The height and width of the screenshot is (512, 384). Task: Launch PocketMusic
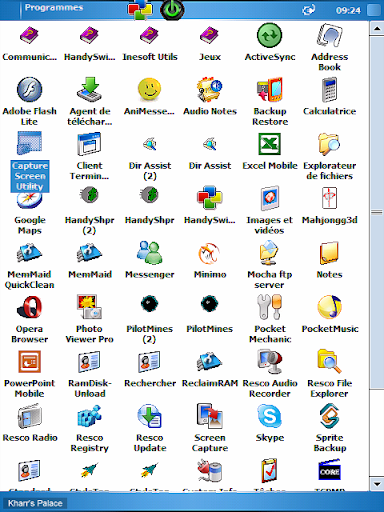[329, 307]
